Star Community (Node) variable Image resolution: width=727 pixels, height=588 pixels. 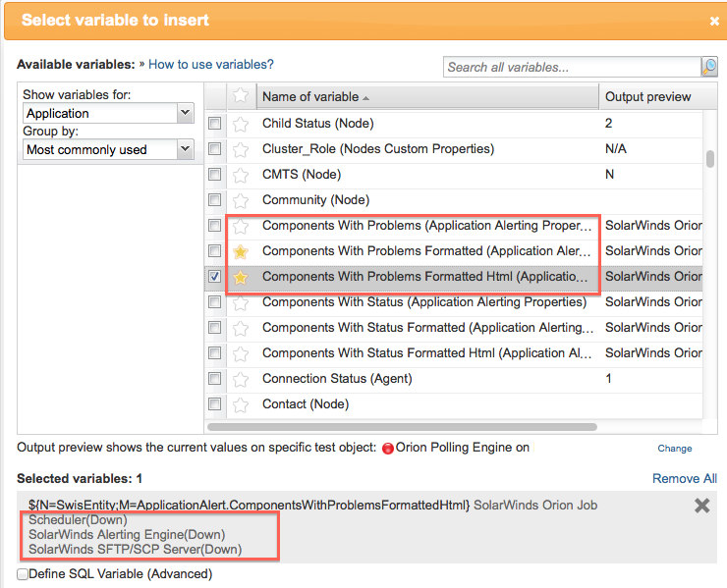point(241,200)
